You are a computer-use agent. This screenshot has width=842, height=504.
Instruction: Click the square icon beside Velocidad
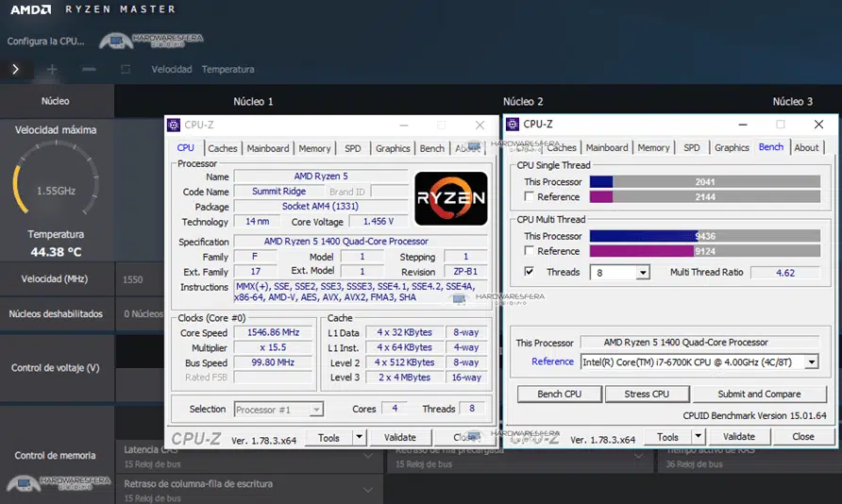tap(126, 69)
